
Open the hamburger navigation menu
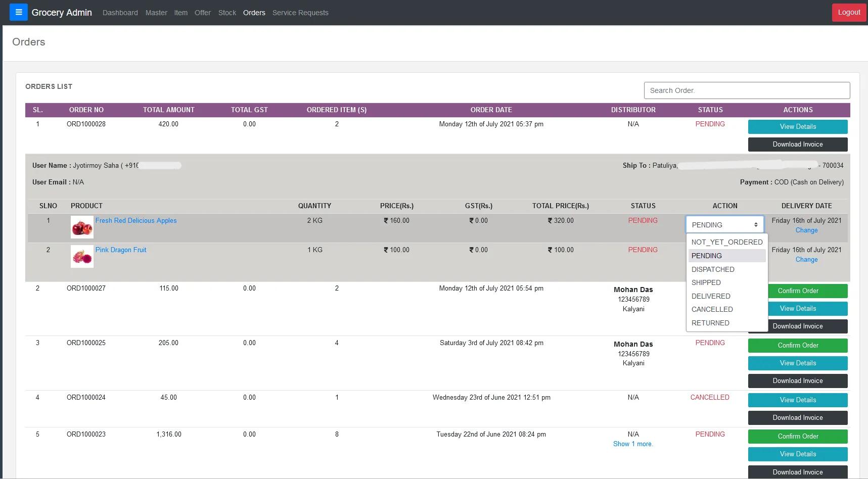[18, 12]
